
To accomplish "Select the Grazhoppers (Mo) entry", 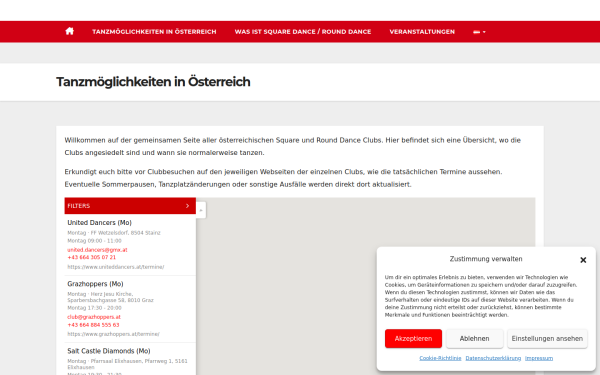I will coord(95,284).
